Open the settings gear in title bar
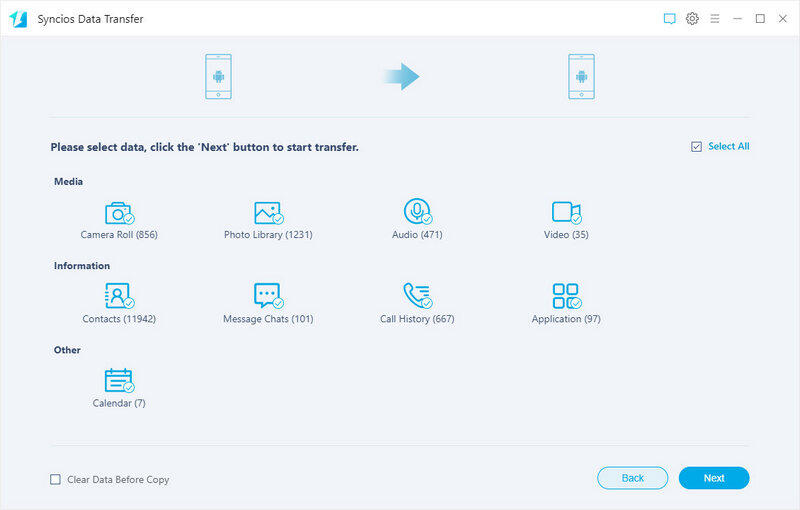Screen dimensions: 800x510 coord(692,19)
